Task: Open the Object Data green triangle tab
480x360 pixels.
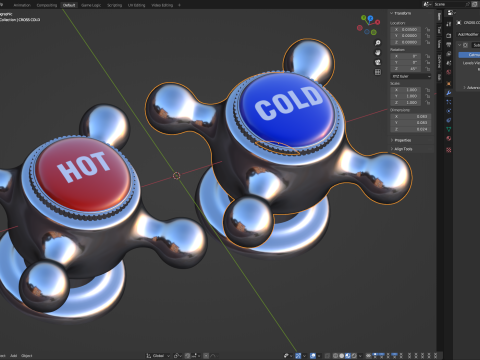Action: coord(449,129)
